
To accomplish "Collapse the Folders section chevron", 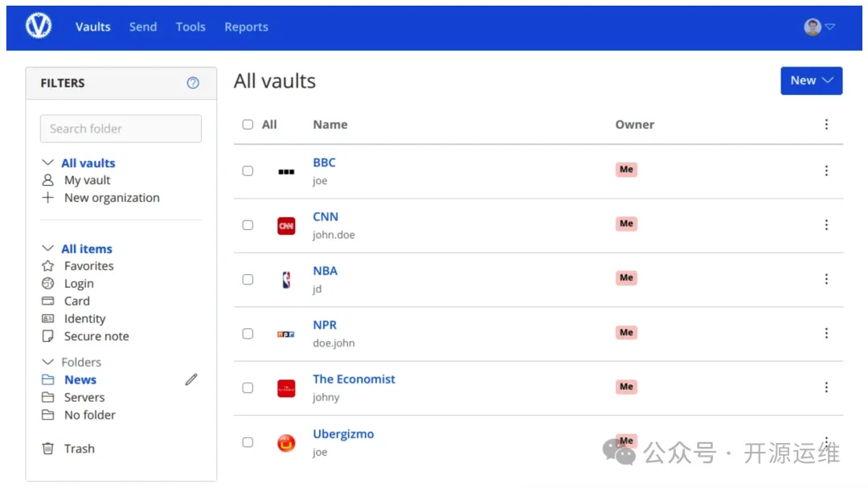I will click(x=47, y=362).
